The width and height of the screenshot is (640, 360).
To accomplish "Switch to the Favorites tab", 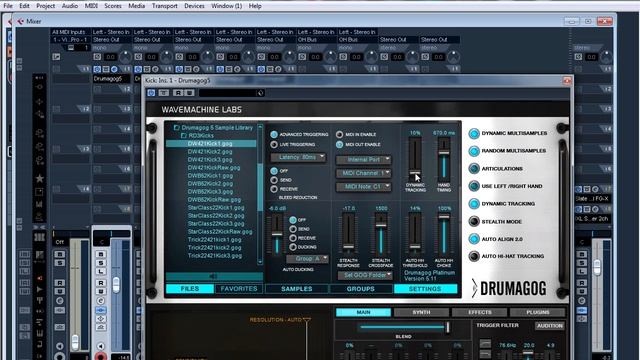I will [x=239, y=289].
